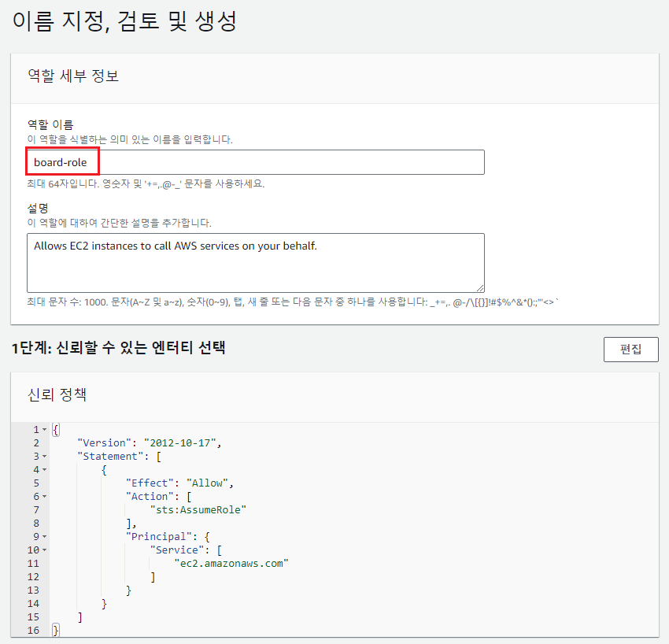This screenshot has height=644, width=669.
Task: Click the 설명 field label
Action: tap(38, 209)
